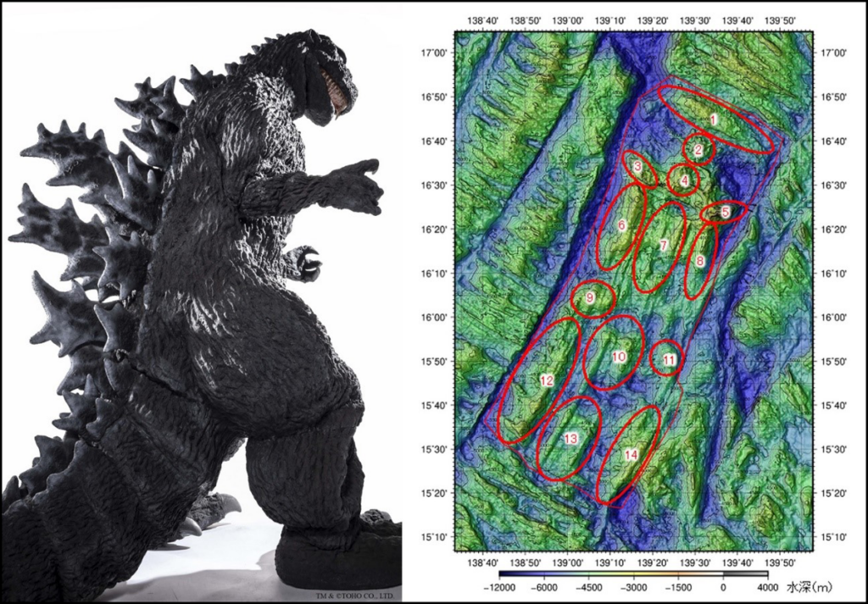This screenshot has height=604, width=868.
Task: Click the number 6 label on the map
Action: pyautogui.click(x=621, y=225)
